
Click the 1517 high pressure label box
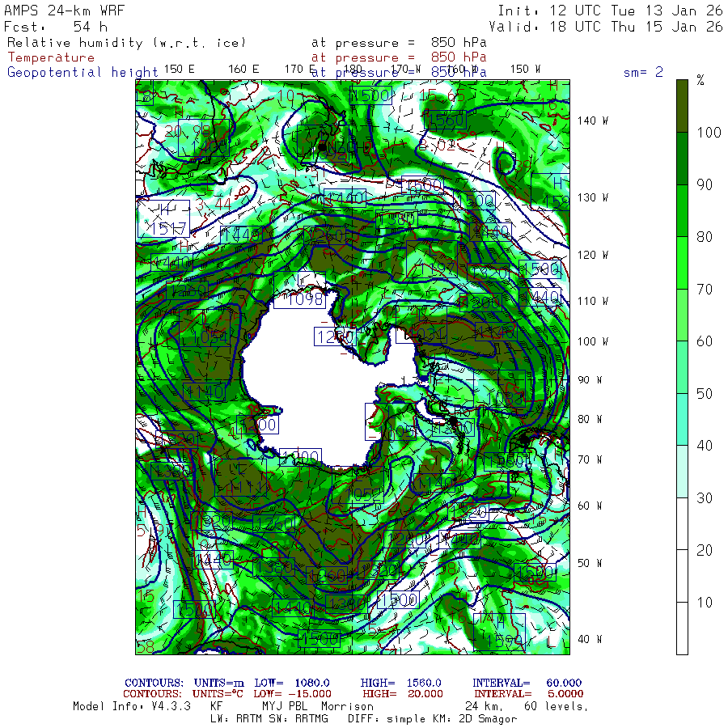(165, 228)
